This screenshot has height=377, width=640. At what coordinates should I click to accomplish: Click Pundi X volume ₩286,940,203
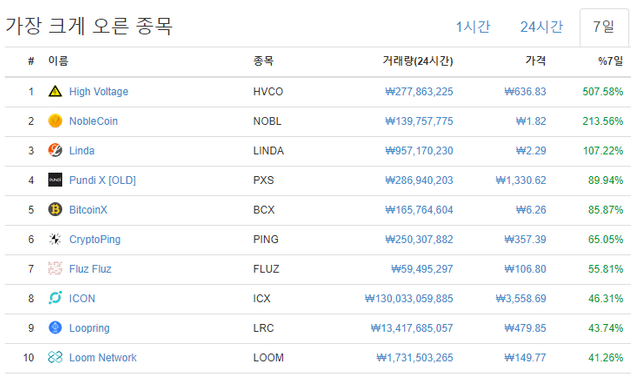pos(419,180)
